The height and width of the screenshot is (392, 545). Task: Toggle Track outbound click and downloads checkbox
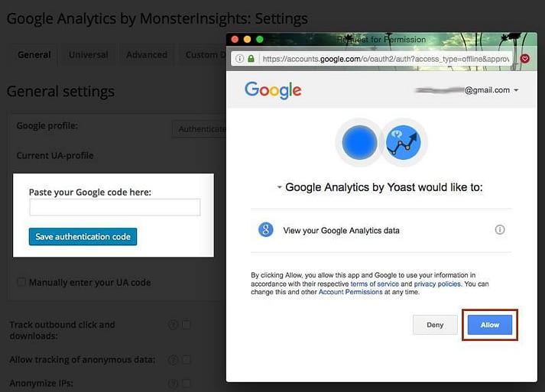point(187,325)
